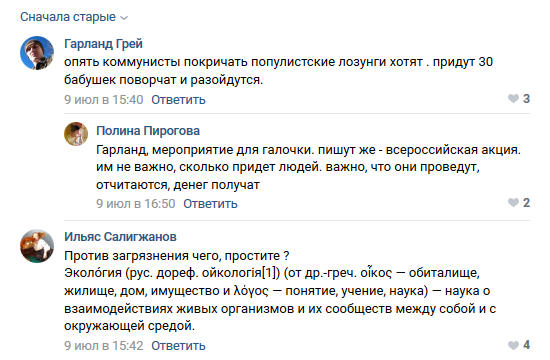Open the timestamp 9 июл в 15:40

tap(103, 100)
